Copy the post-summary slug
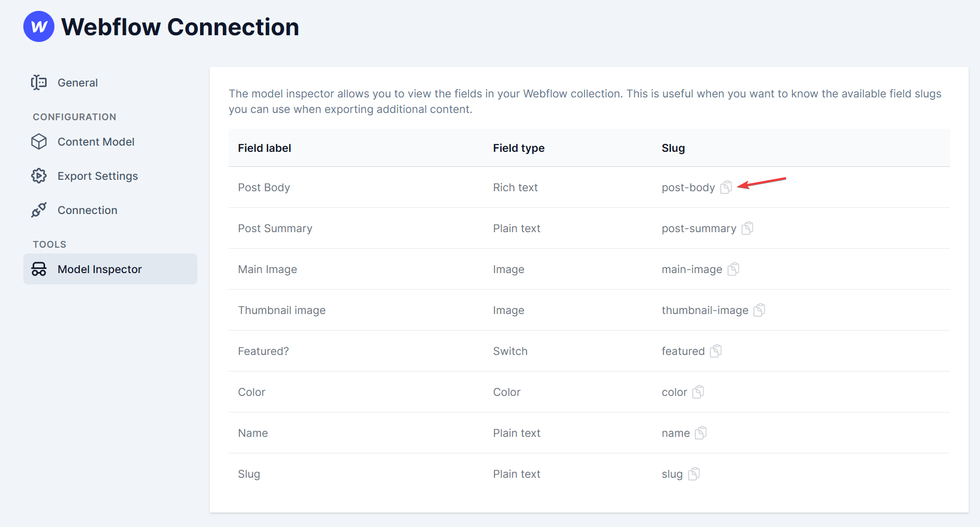 point(747,228)
